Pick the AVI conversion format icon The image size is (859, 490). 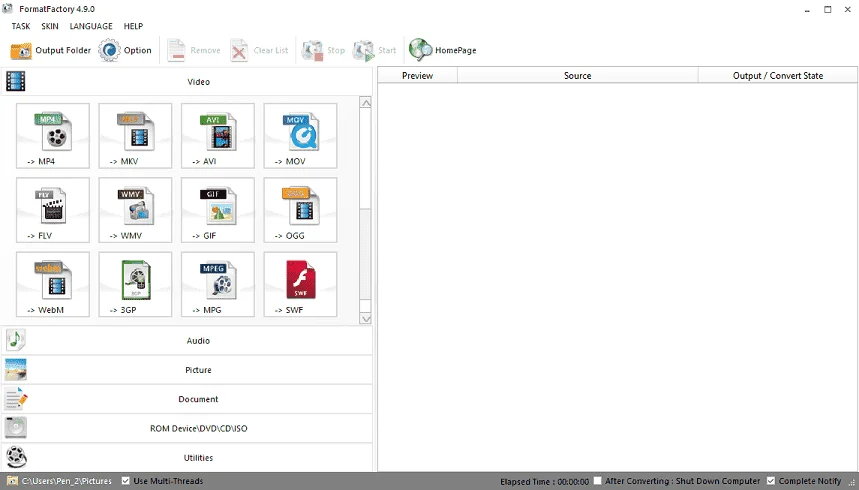click(x=218, y=135)
